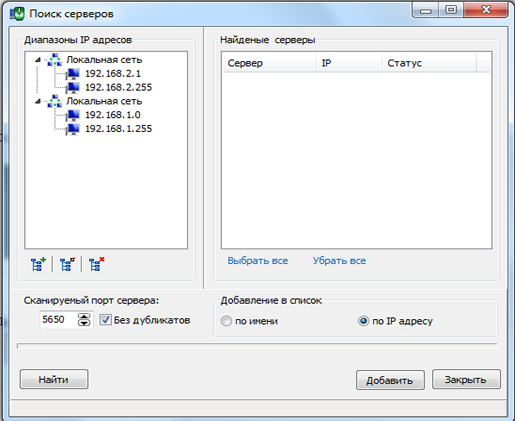Image resolution: width=515 pixels, height=421 pixels.
Task: Click the add IP range icon
Action: click(38, 264)
